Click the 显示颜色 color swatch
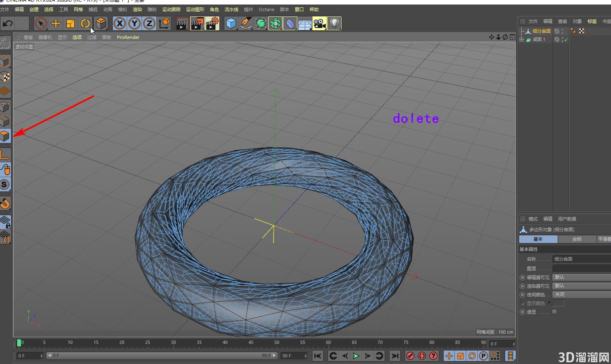This screenshot has height=364, width=611. point(558,303)
